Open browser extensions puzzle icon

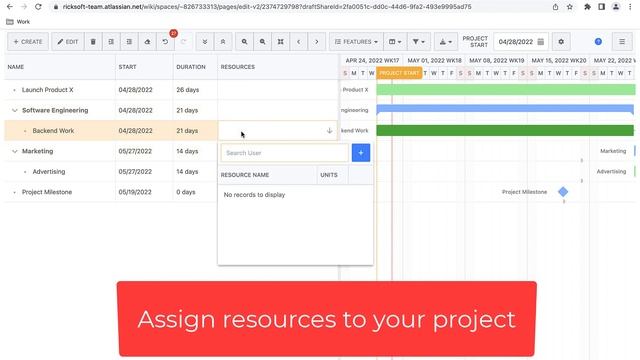coord(587,7)
